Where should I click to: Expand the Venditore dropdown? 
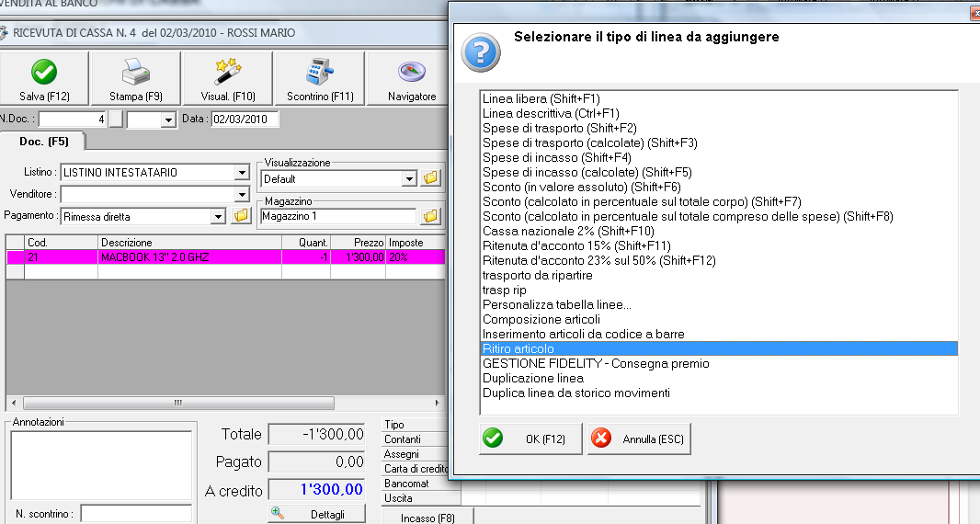(x=243, y=195)
